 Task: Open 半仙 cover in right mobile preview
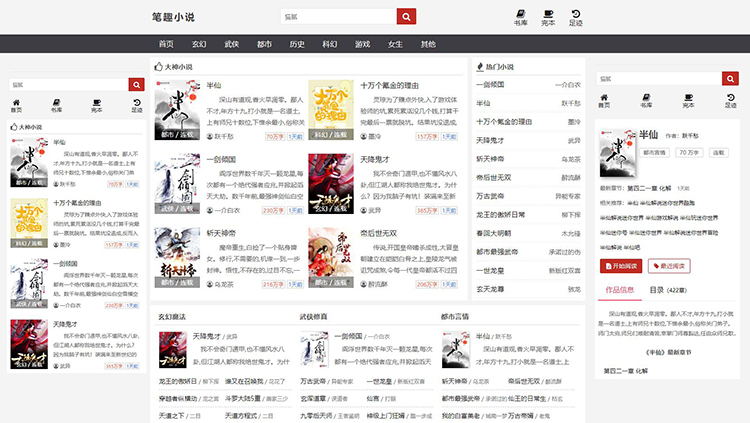pyautogui.click(x=618, y=153)
